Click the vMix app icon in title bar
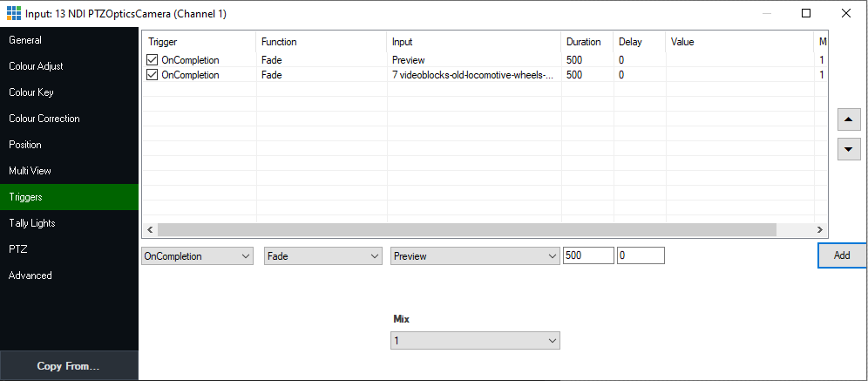Image resolution: width=868 pixels, height=381 pixels. 15,13
